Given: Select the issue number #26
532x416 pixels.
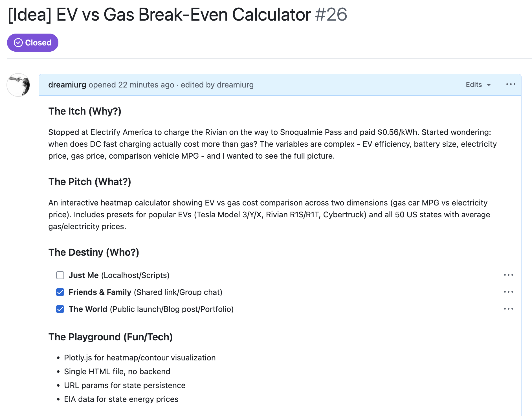Looking at the screenshot, I should [x=331, y=15].
